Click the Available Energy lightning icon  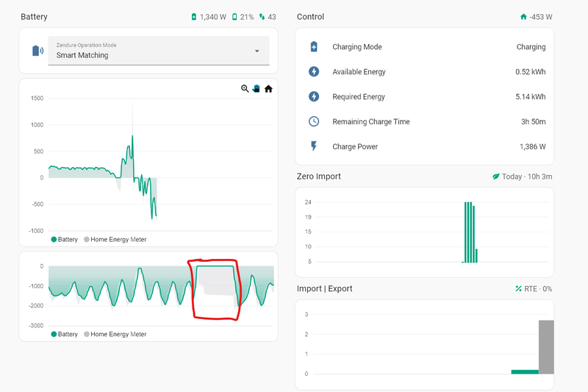314,71
